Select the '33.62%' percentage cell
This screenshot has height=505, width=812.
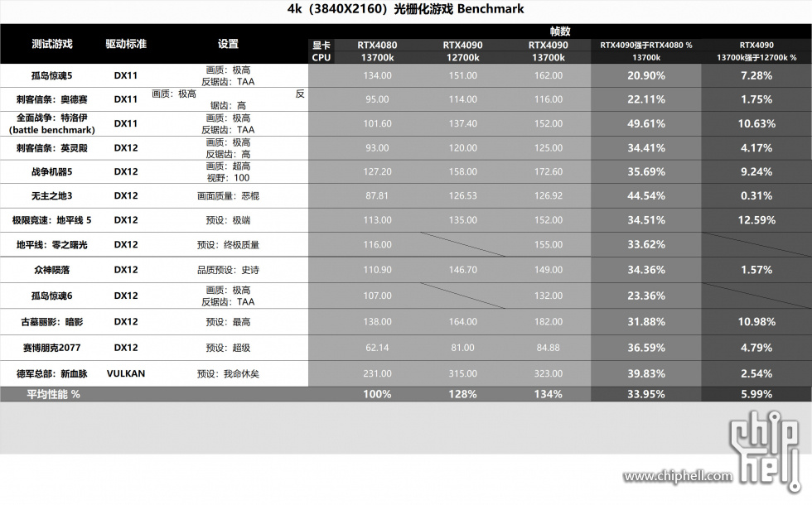click(x=645, y=245)
